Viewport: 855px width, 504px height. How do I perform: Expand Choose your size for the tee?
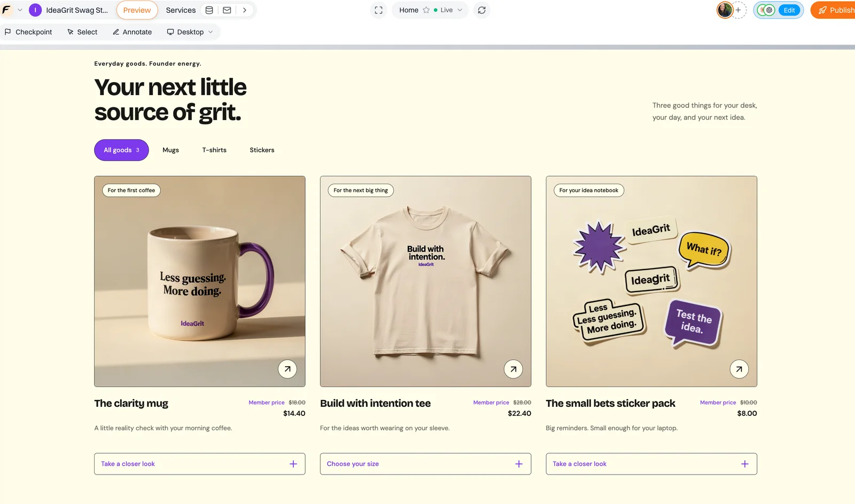425,464
